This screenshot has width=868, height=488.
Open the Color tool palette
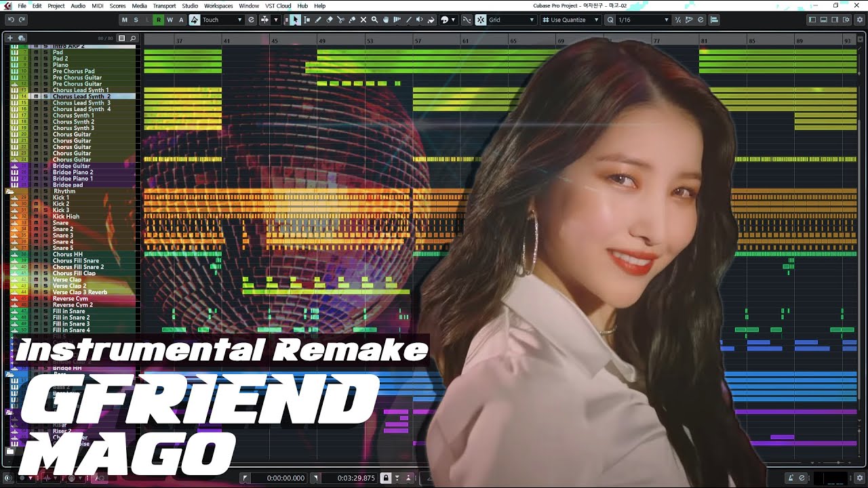[445, 20]
